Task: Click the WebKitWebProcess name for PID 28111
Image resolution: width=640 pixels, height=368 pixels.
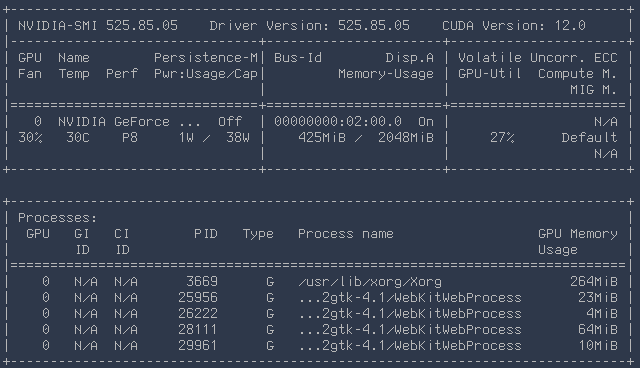Action: [x=410, y=330]
